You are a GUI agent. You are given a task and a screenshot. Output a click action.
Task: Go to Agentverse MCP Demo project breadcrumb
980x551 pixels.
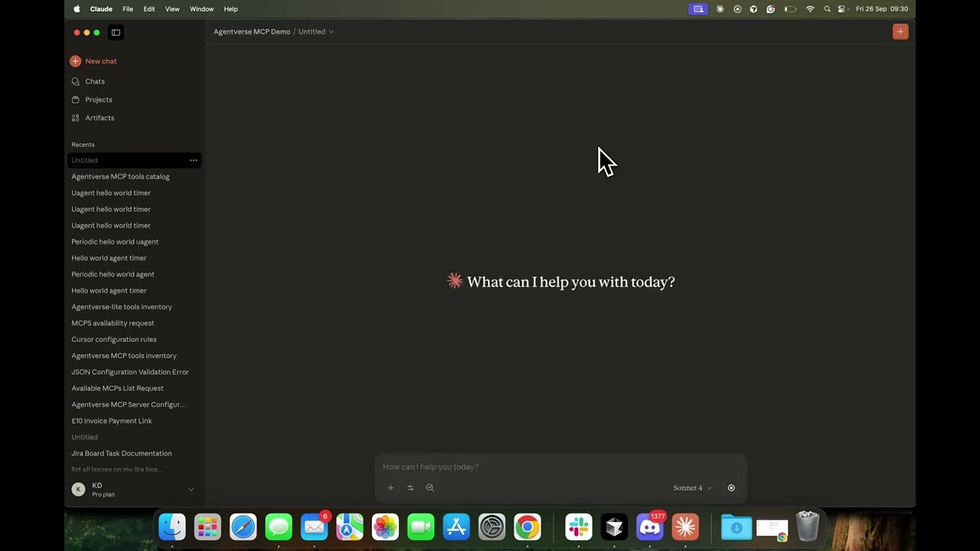252,31
